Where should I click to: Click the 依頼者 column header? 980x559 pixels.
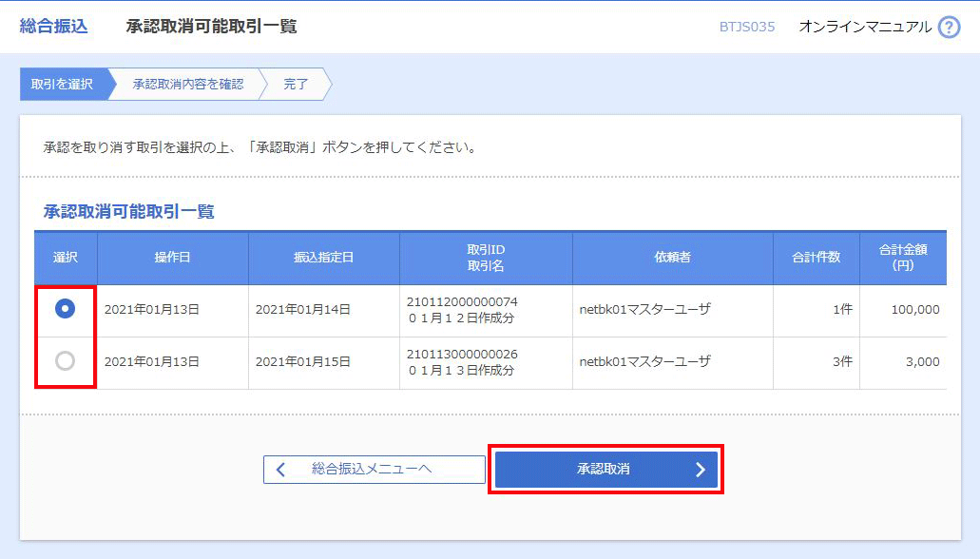coord(672,258)
